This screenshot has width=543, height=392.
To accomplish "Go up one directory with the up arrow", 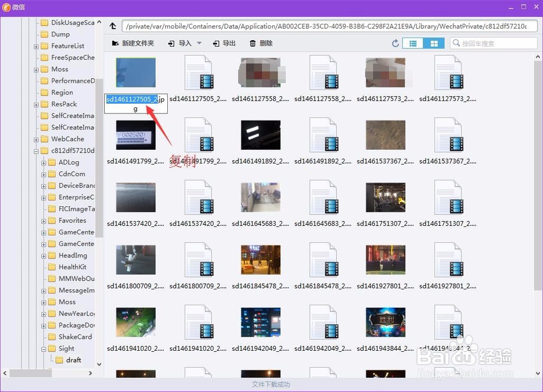I will [112, 26].
